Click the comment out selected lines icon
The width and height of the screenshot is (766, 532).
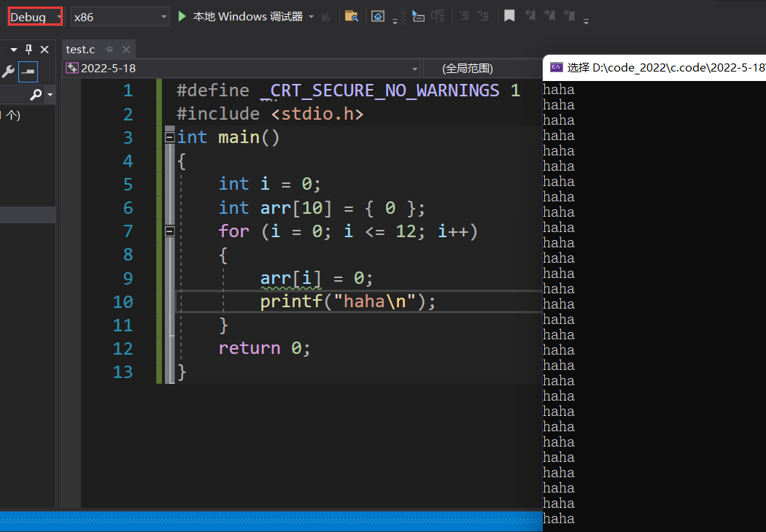[463, 16]
